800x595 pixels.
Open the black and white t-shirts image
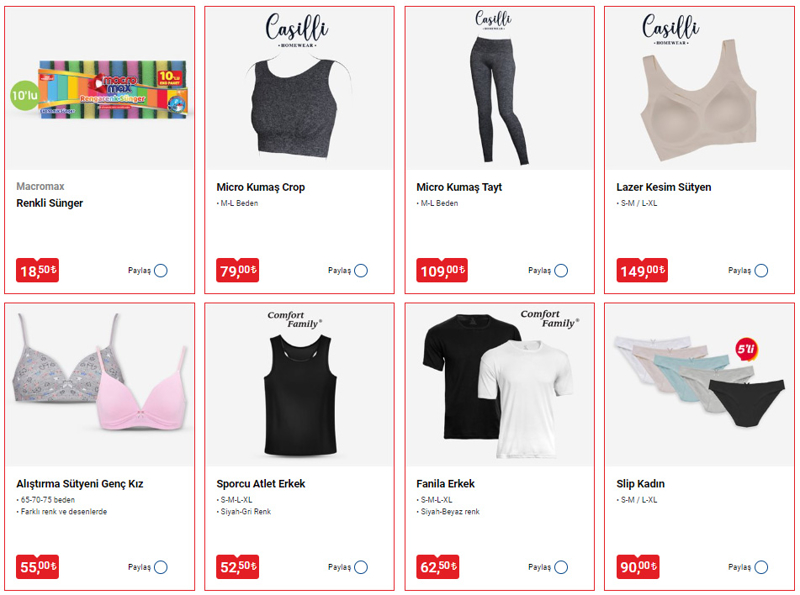pyautogui.click(x=499, y=386)
